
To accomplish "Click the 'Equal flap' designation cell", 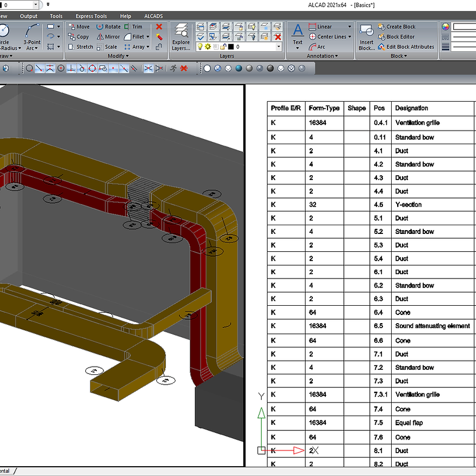I will click(x=432, y=423).
